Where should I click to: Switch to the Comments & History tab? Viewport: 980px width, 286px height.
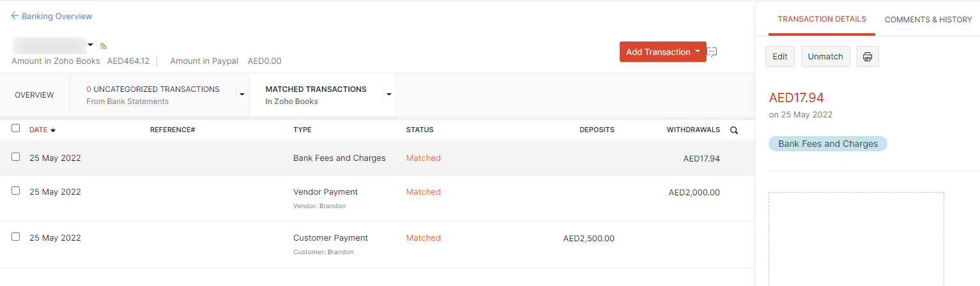click(x=928, y=20)
